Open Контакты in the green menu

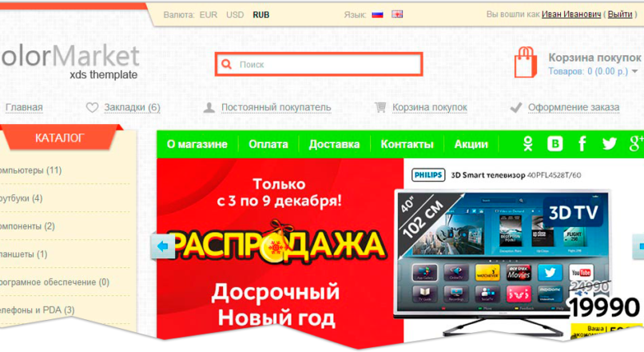pyautogui.click(x=407, y=144)
